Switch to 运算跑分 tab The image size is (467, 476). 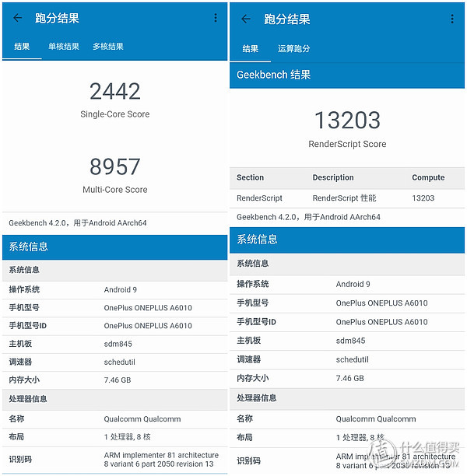coord(293,48)
